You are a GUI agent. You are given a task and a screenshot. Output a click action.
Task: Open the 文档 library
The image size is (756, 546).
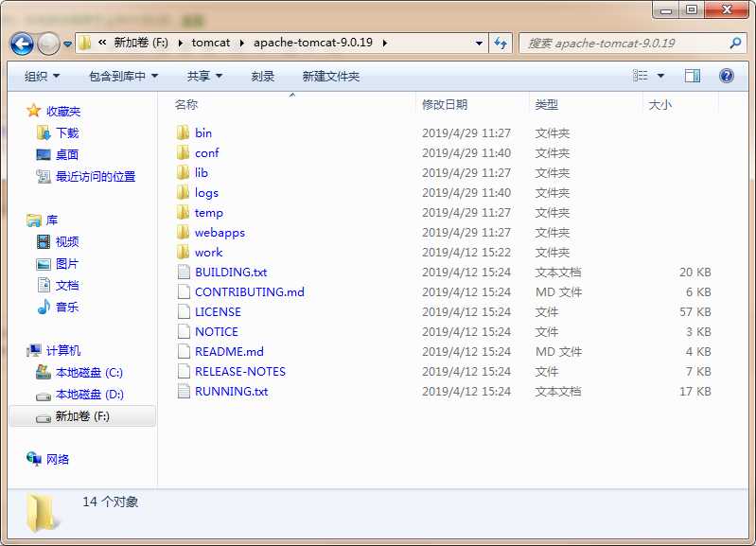(x=67, y=286)
